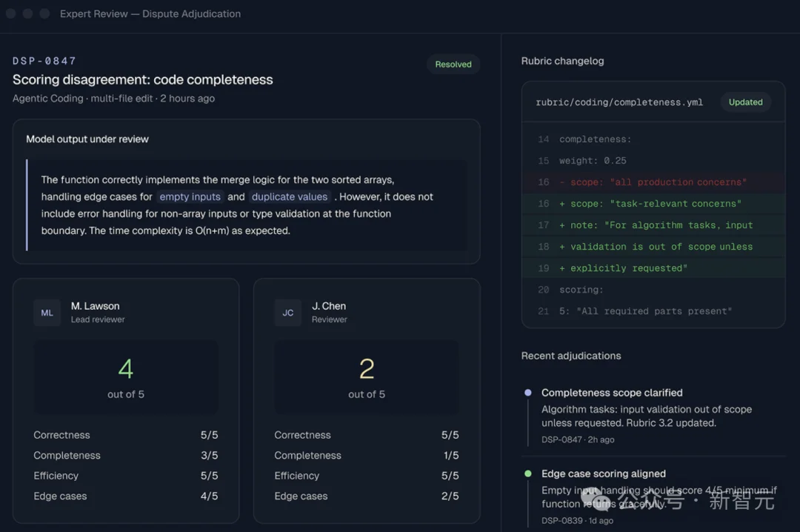The height and width of the screenshot is (532, 800).
Task: Click the first window control dot
Action: pyautogui.click(x=10, y=14)
